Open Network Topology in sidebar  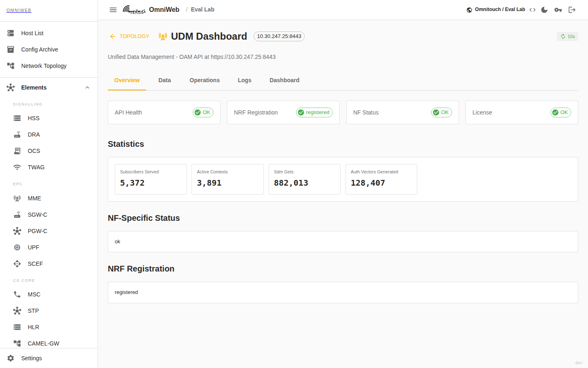coord(49,66)
